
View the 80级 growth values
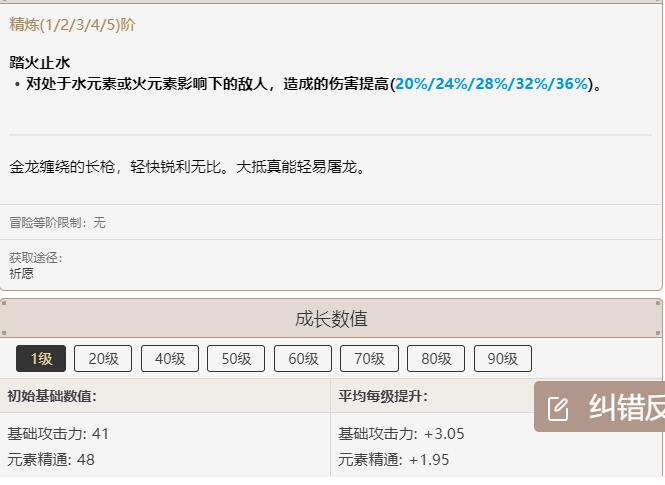tap(436, 359)
